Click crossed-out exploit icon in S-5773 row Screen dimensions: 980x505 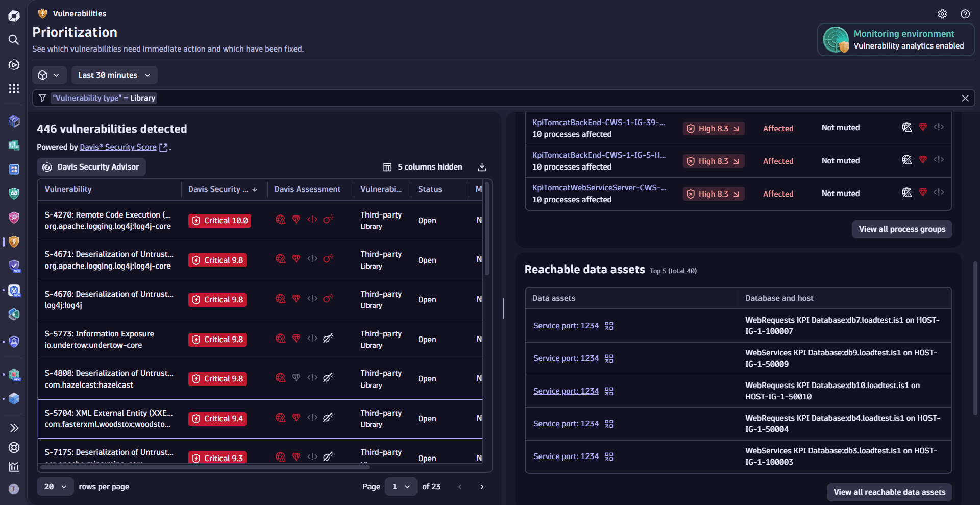click(x=328, y=338)
